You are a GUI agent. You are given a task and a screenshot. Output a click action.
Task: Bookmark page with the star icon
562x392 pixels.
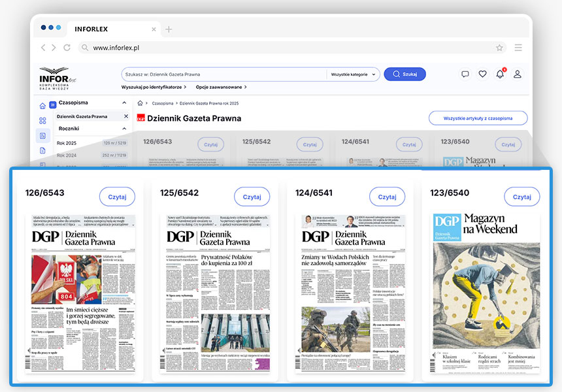pos(499,48)
